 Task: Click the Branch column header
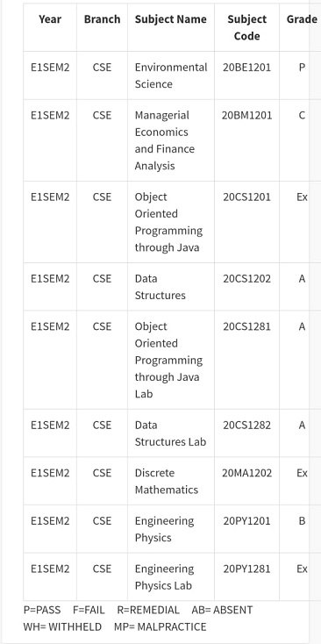(103, 19)
